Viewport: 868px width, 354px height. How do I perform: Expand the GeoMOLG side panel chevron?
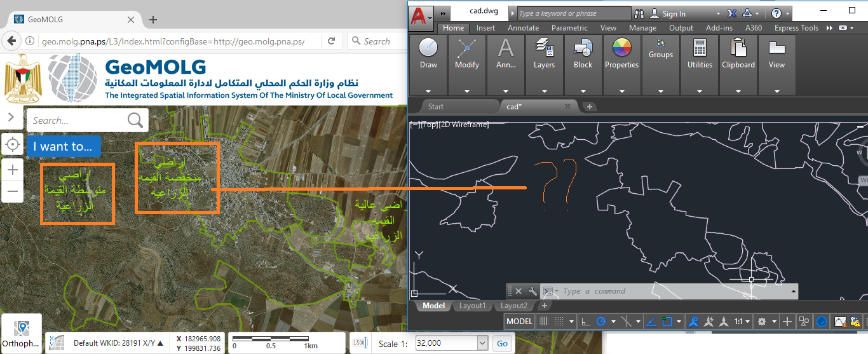pyautogui.click(x=11, y=117)
